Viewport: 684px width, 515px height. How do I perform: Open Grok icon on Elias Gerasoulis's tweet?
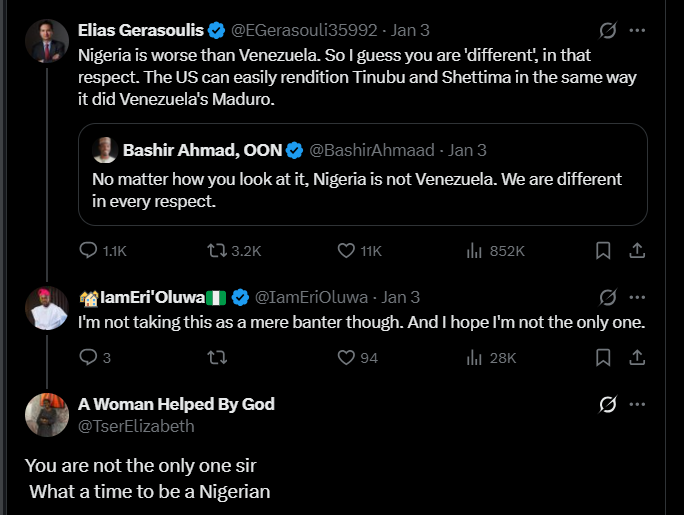click(607, 30)
